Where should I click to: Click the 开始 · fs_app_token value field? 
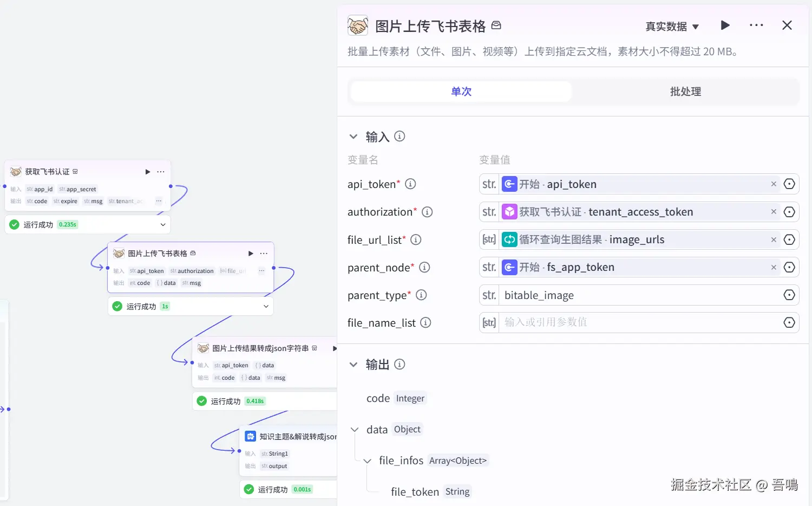(639, 267)
